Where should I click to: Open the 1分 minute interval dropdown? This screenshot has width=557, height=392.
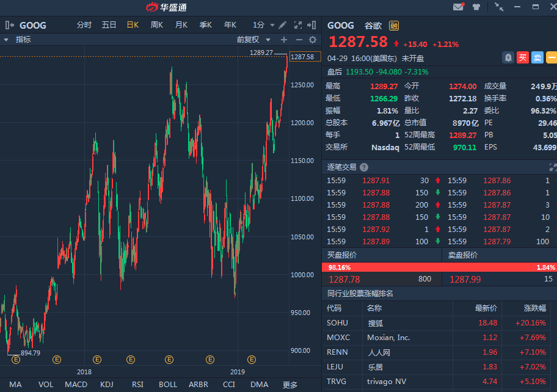(262, 25)
